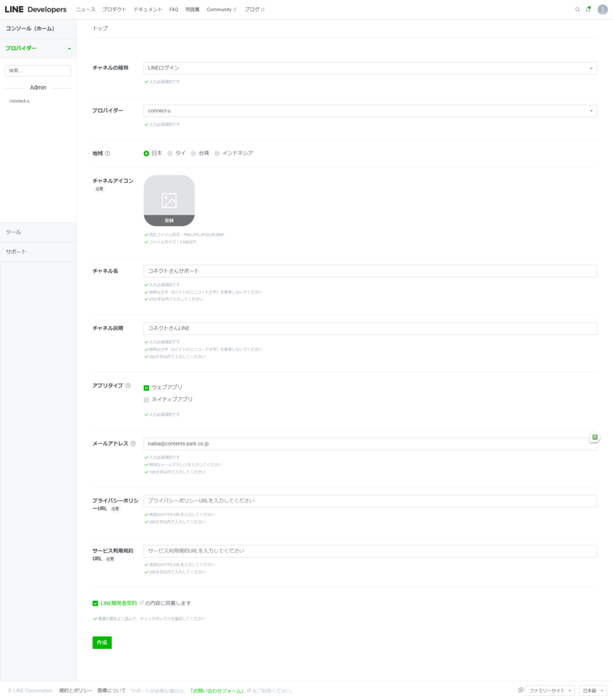Image resolution: width=613 pixels, height=700 pixels.
Task: Go to the プロダクト menu item
Action: [114, 10]
